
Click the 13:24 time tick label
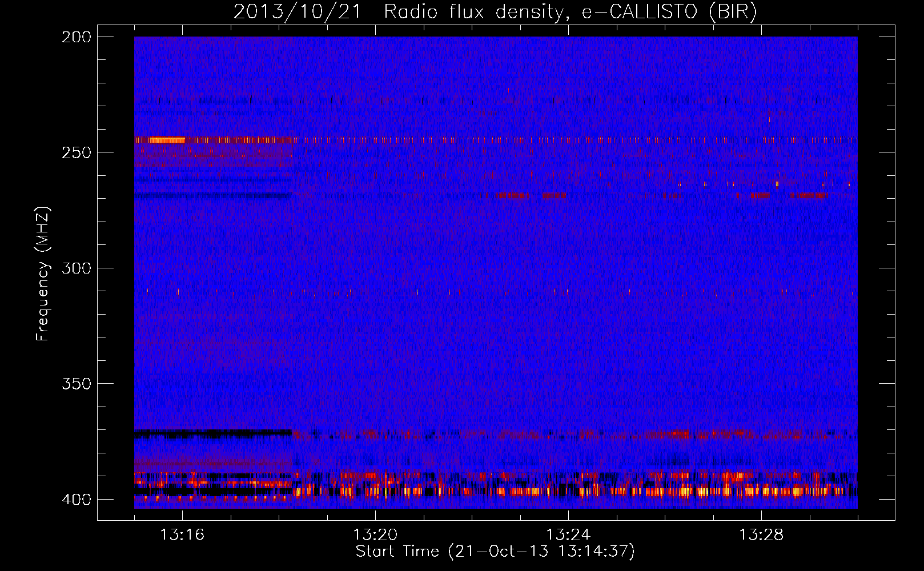(568, 535)
